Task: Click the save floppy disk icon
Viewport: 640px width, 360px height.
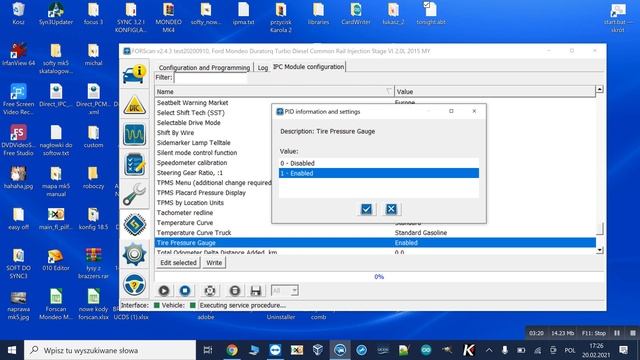Action: point(256,291)
